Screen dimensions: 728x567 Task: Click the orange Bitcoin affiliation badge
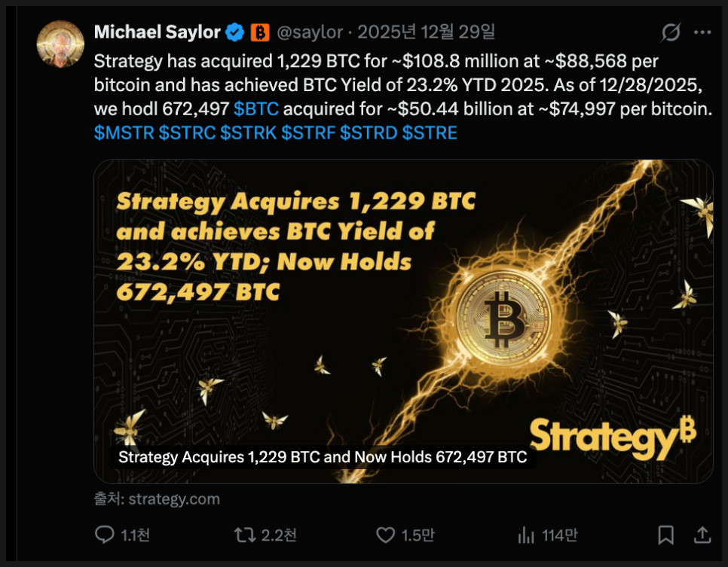[260, 32]
